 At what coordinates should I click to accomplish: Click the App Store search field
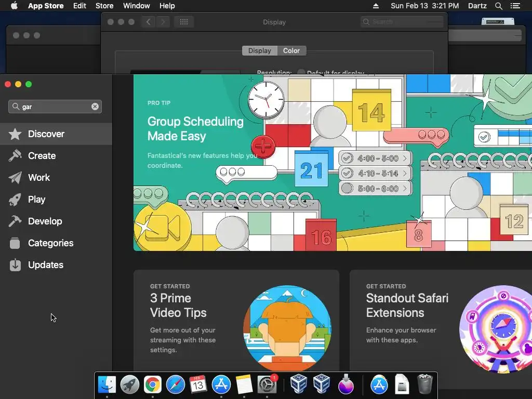(55, 107)
